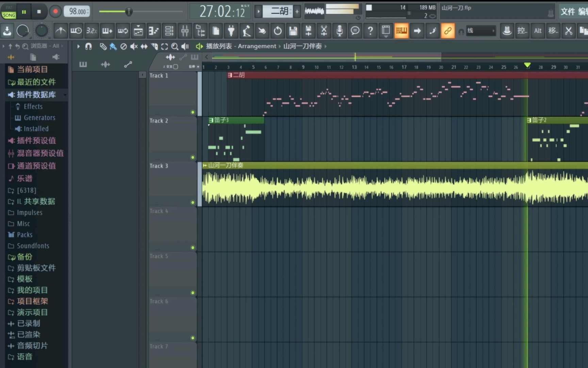588x368 pixels.
Task: Click the right arrow step-edit icon
Action: 417,31
